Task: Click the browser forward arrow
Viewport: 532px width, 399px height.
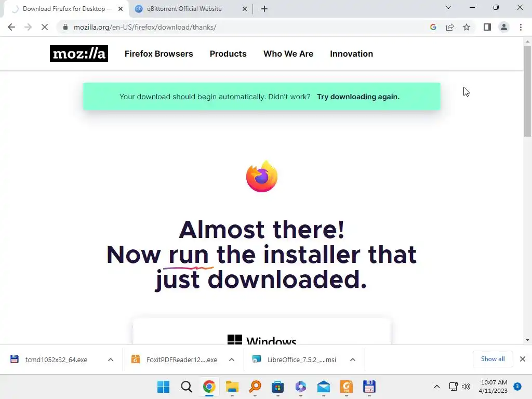Action: (28, 27)
